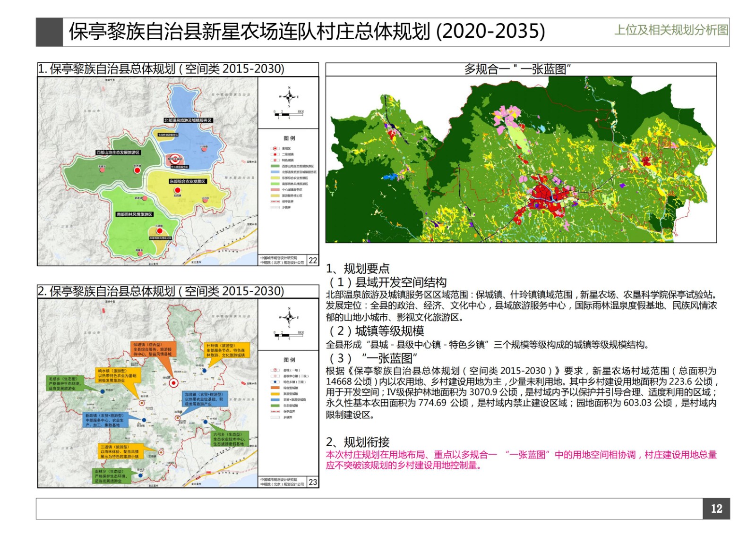The image size is (756, 534).
Task: Click the blue 什玲镇 dot on map 23
Action: click(x=205, y=371)
